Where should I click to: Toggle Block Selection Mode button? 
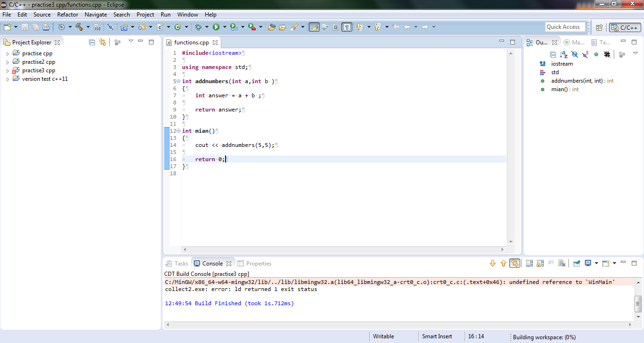point(336,27)
